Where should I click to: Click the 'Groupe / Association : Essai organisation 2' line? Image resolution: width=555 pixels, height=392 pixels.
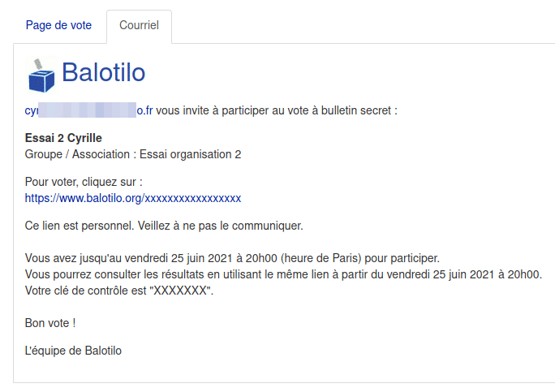pyautogui.click(x=133, y=154)
